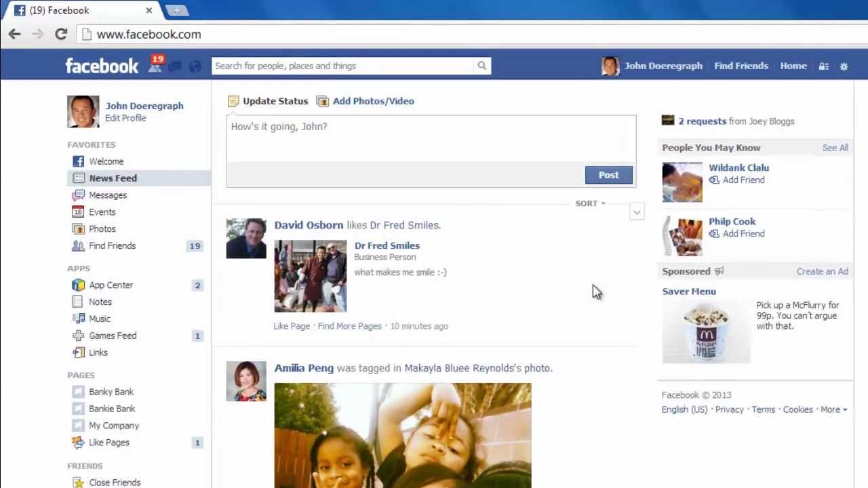This screenshot has width=868, height=488.
Task: Expand the David Osborn story options arrow
Action: click(636, 212)
